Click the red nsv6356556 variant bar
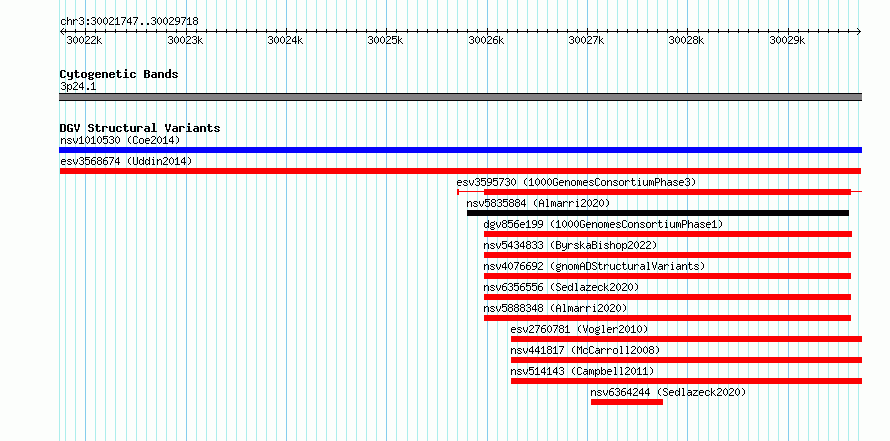 click(x=667, y=297)
